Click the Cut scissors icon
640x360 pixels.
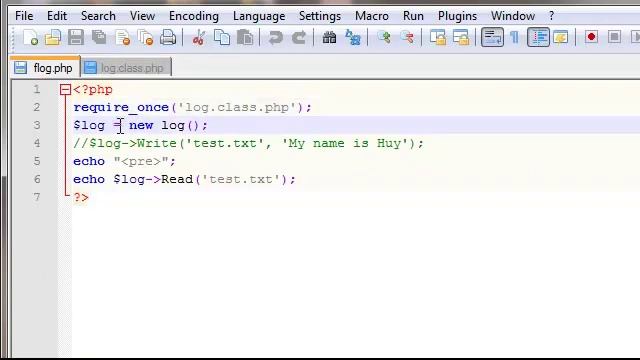coord(199,38)
